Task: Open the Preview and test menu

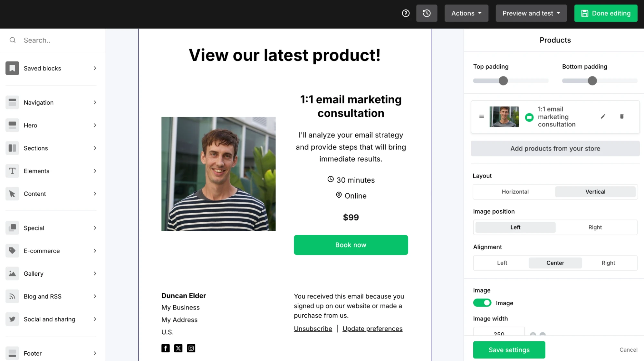Action: click(531, 13)
